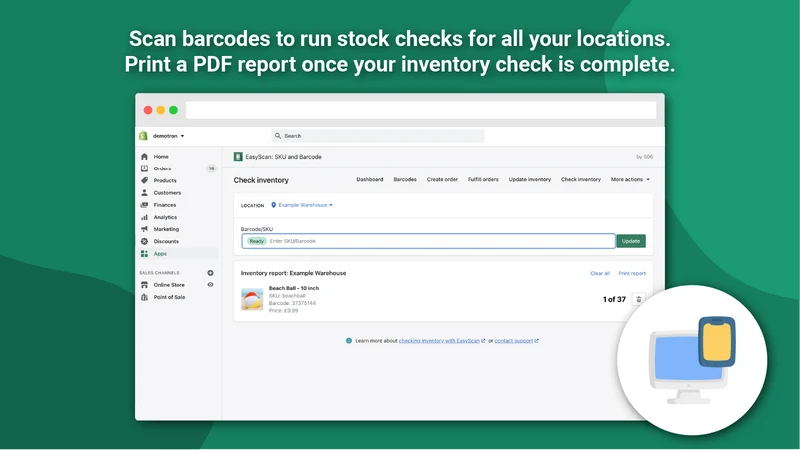Open Marketing in the sidebar
This screenshot has width=800, height=450.
166,230
